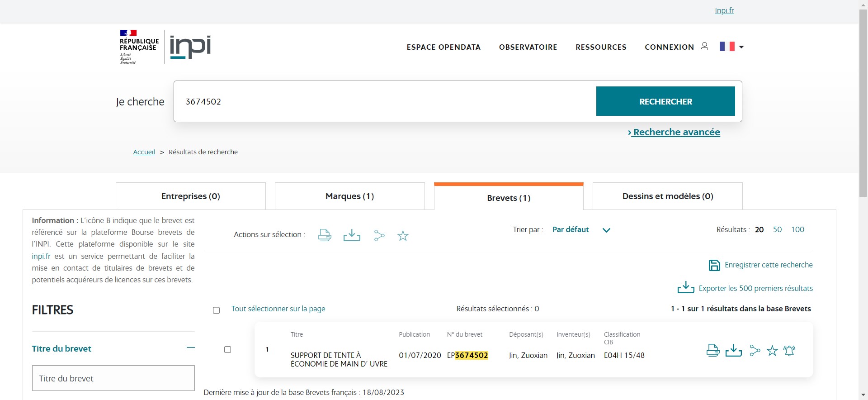Image resolution: width=868 pixels, height=400 pixels.
Task: Click the Titre du brevet filter input
Action: tap(113, 378)
